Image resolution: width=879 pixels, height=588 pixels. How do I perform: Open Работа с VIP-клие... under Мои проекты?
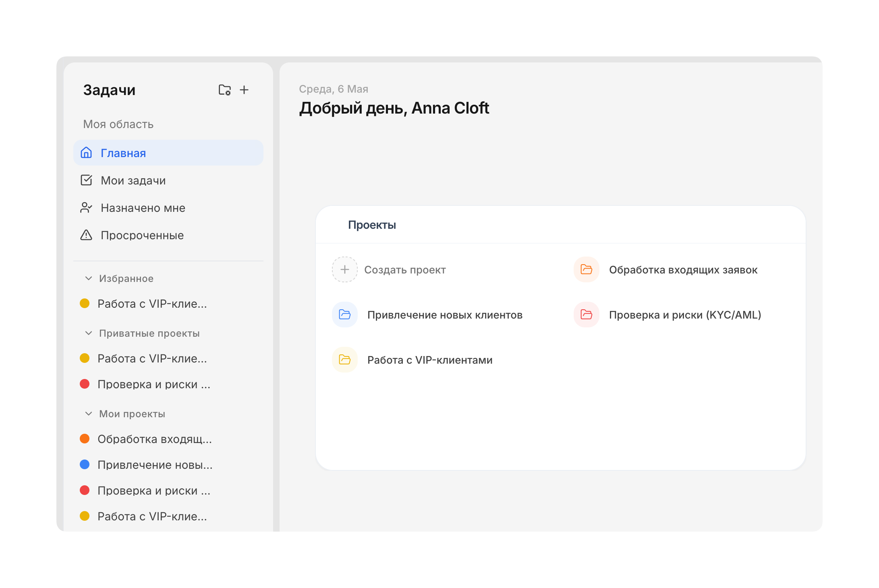coord(168,516)
